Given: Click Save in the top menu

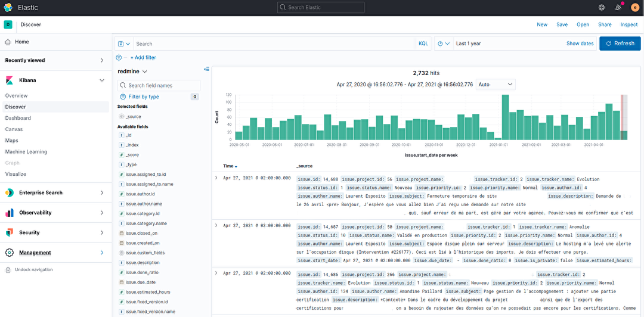Looking at the screenshot, I should (x=562, y=24).
